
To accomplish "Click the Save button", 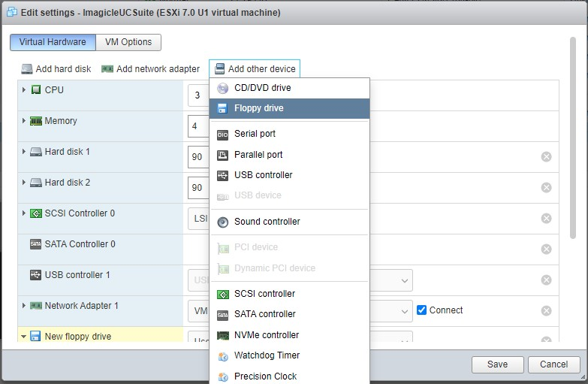I will pos(497,364).
